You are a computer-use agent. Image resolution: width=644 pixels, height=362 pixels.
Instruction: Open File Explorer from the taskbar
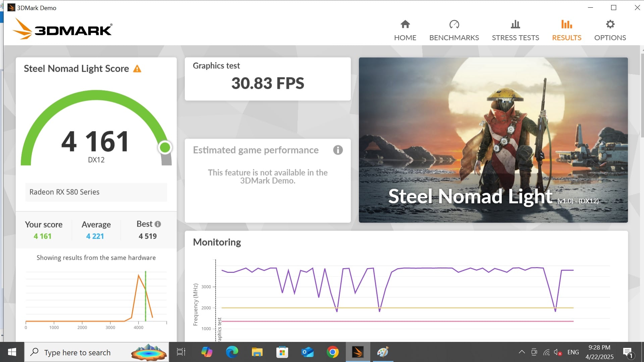pos(257,352)
